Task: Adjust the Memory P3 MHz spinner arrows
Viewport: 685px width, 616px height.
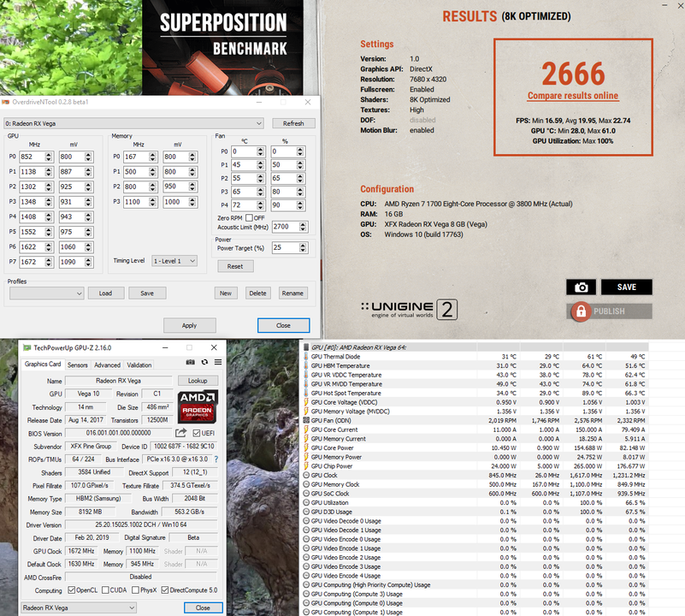Action: tap(152, 202)
